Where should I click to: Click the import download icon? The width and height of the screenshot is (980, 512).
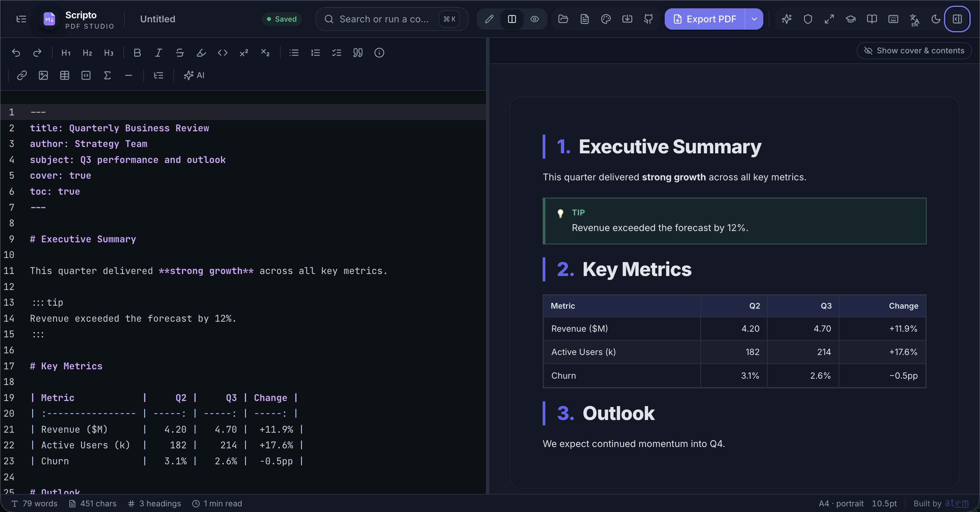pos(627,19)
